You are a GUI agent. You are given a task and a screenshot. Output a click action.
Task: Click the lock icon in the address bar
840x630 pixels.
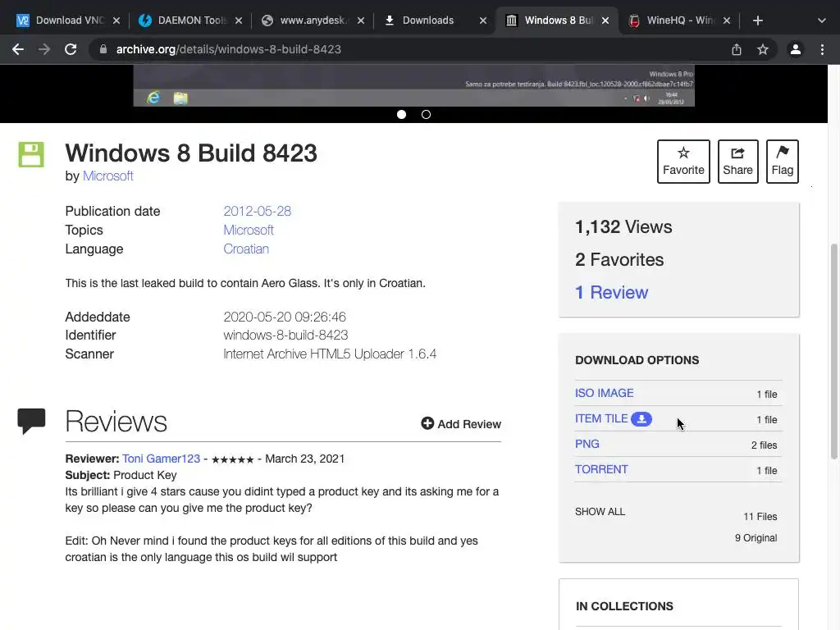(x=103, y=49)
